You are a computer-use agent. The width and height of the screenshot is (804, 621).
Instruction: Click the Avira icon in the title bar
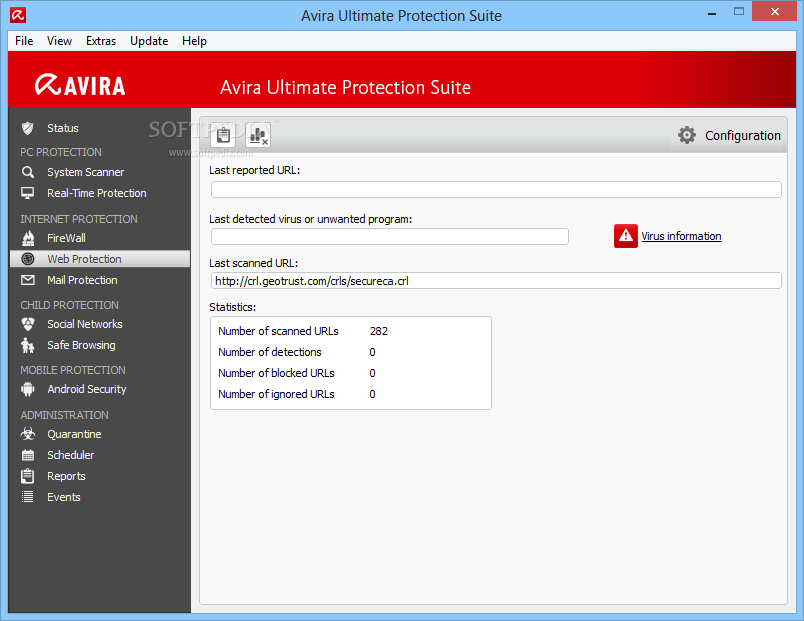pyautogui.click(x=18, y=15)
